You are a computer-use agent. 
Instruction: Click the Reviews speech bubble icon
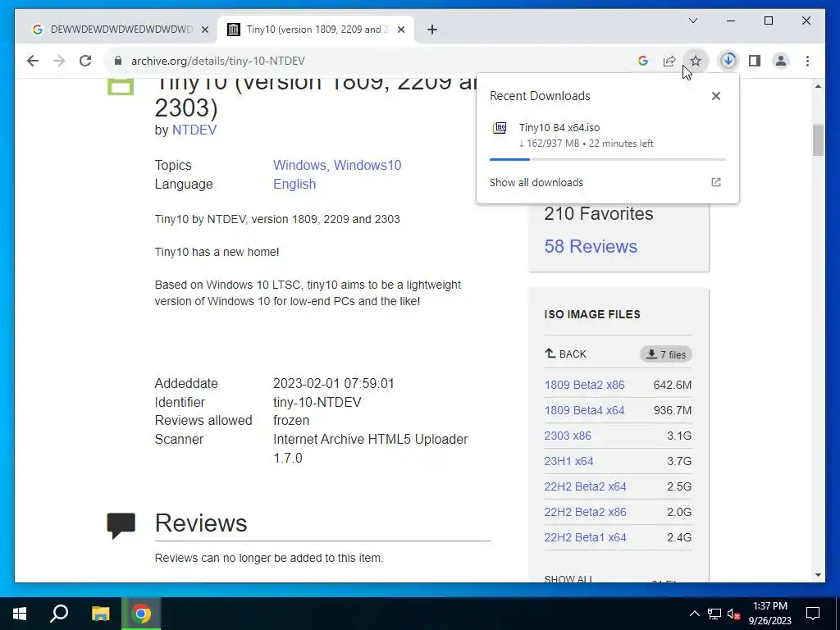pos(121,526)
